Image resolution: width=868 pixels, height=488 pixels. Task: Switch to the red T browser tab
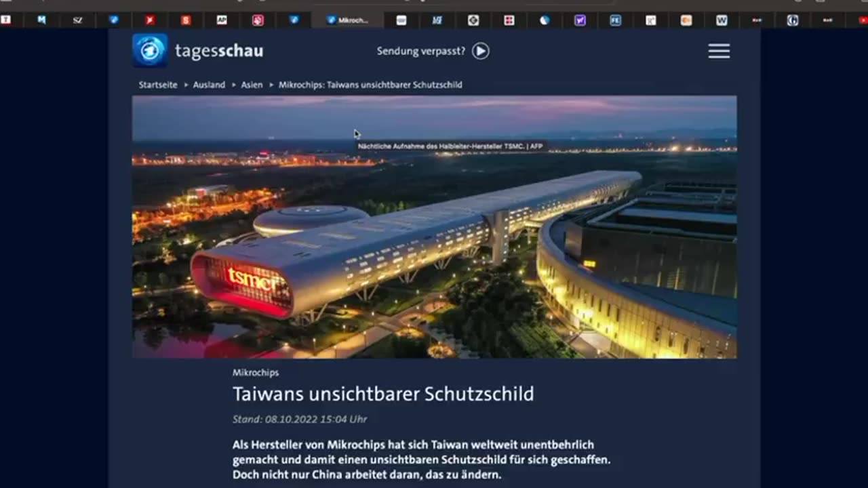(x=6, y=20)
